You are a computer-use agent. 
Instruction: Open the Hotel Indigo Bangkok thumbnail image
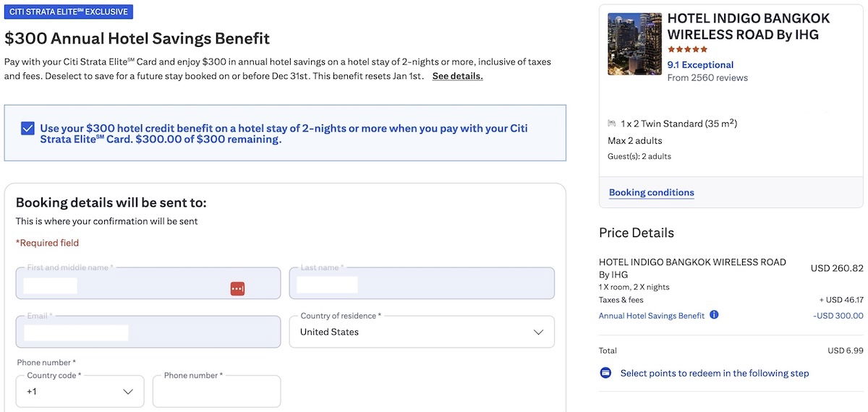(x=634, y=44)
